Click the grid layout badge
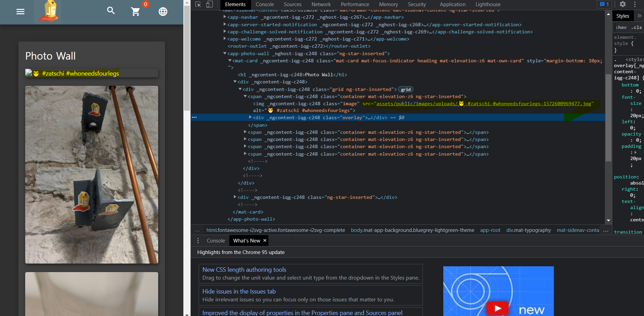 406,89
